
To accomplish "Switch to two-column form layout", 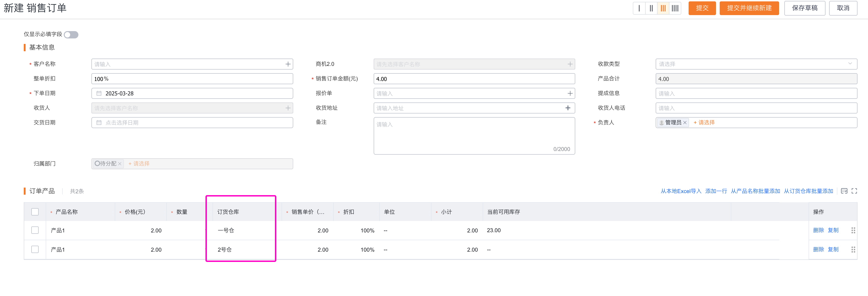I will tap(651, 8).
